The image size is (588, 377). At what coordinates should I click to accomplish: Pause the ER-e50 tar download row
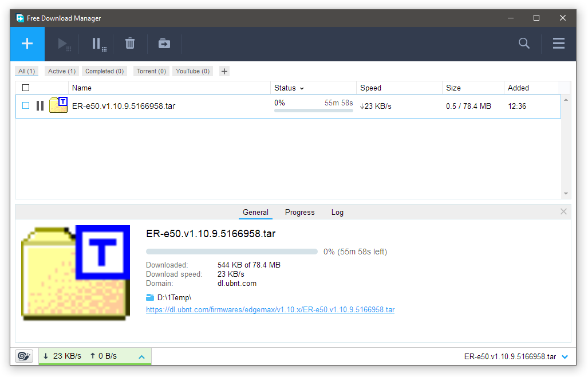(40, 106)
